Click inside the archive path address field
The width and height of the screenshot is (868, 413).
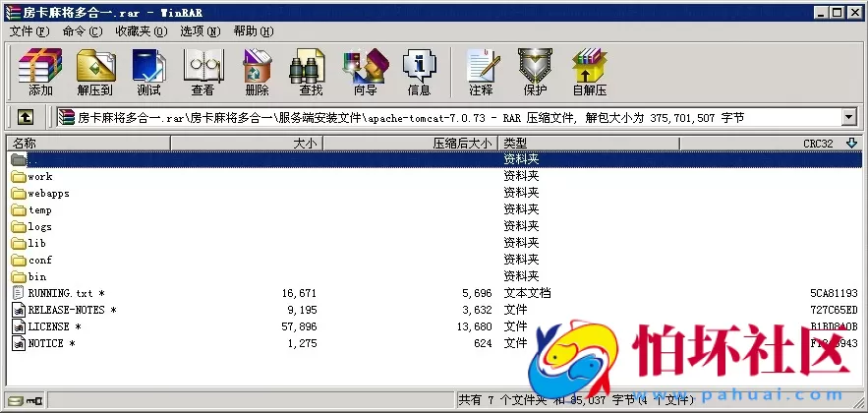[x=448, y=117]
